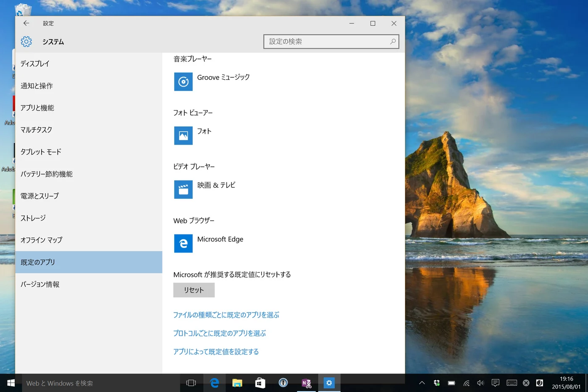This screenshot has width=588, height=392.
Task: Open Task View from the taskbar
Action: click(x=191, y=383)
